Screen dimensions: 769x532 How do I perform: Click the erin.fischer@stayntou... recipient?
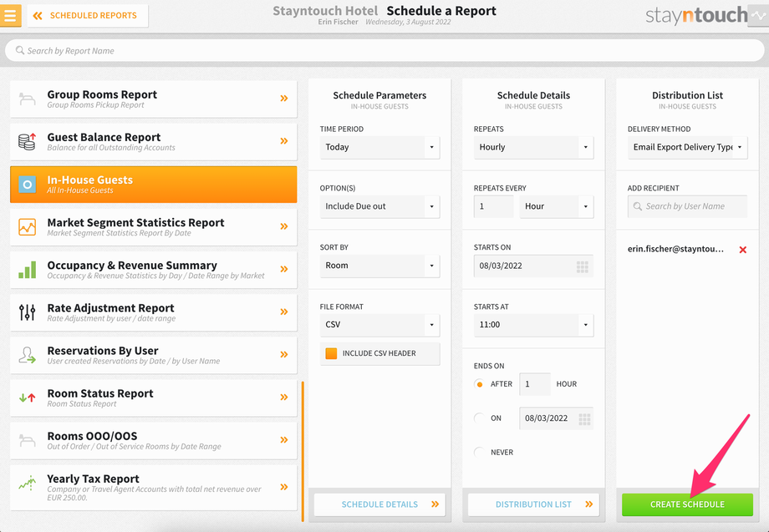675,249
